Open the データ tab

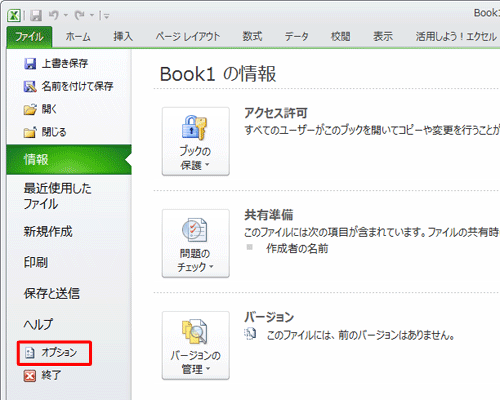[296, 37]
